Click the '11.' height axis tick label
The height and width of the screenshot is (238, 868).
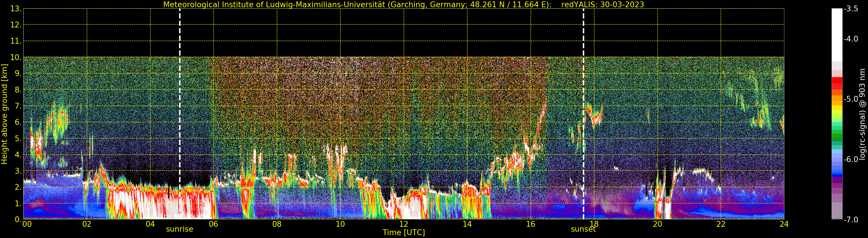point(16,41)
